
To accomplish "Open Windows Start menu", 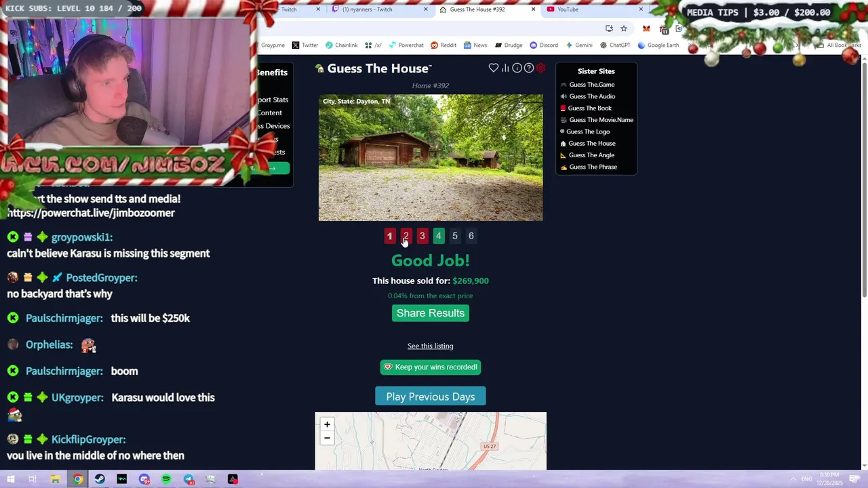I will pos(11,479).
